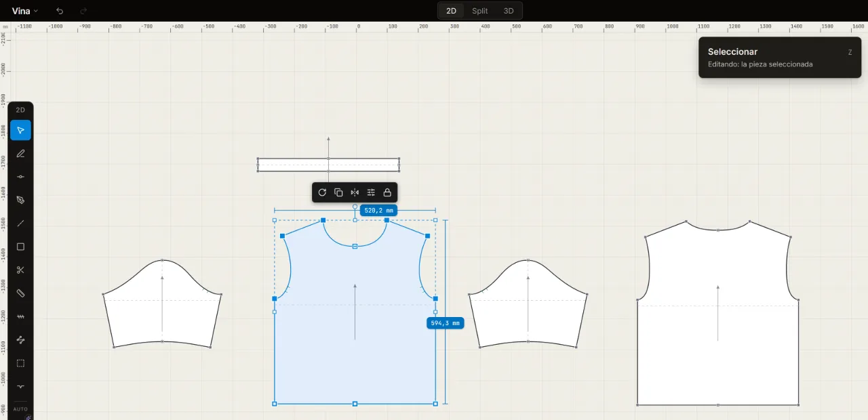
Task: Activate the dashed marquee selection tool
Action: pos(20,363)
